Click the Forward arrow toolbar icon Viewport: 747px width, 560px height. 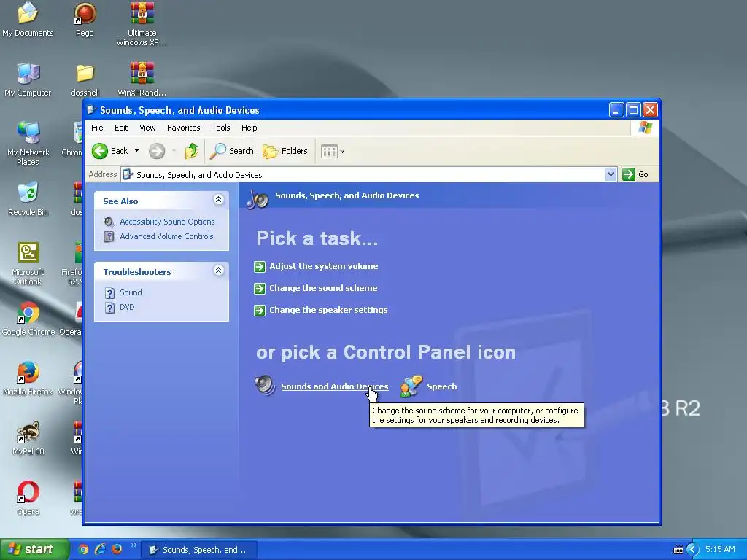(157, 151)
